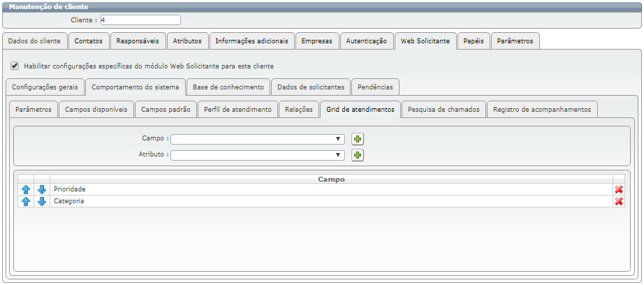This screenshot has width=644, height=285.
Task: Select the Prioridade row text
Action: 69,189
